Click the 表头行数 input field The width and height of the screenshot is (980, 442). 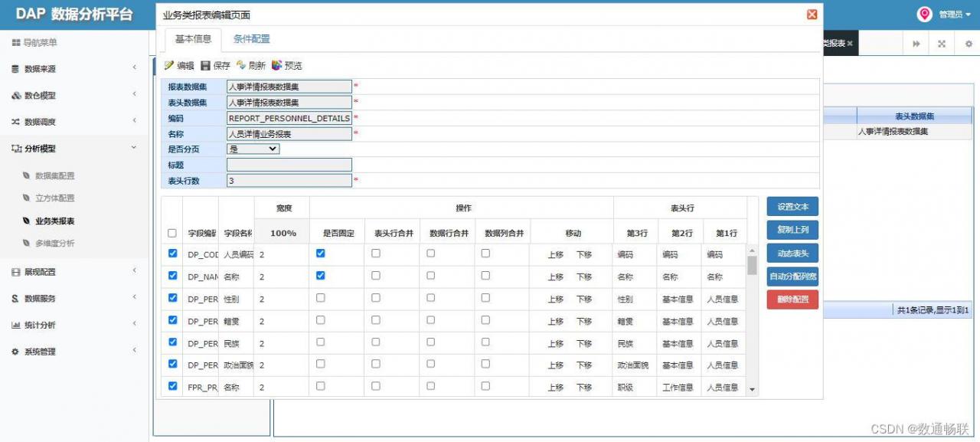coord(289,181)
